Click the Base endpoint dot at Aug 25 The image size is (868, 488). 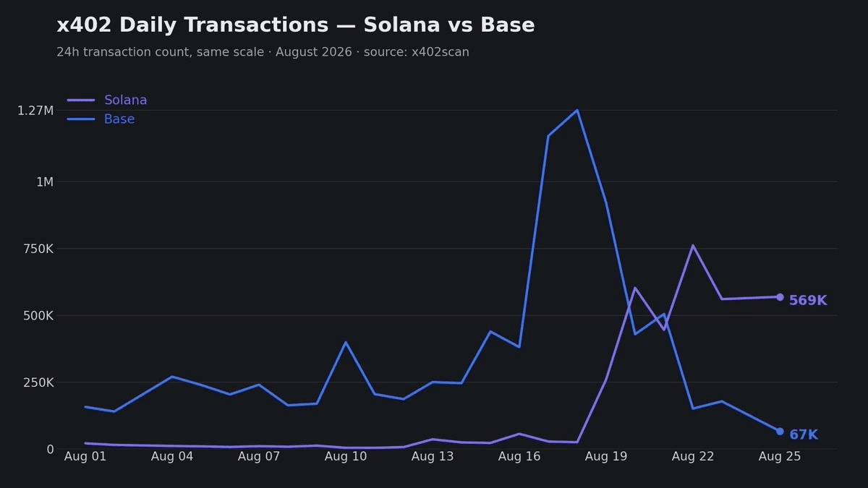point(780,432)
